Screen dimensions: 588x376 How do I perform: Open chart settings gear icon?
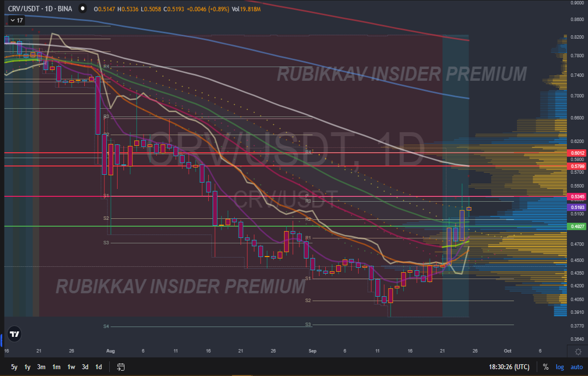click(578, 352)
